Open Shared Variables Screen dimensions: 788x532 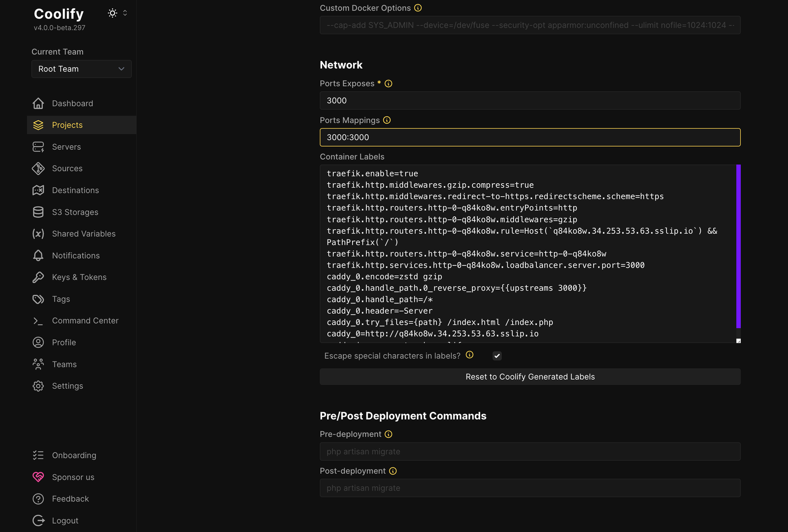tap(84, 233)
